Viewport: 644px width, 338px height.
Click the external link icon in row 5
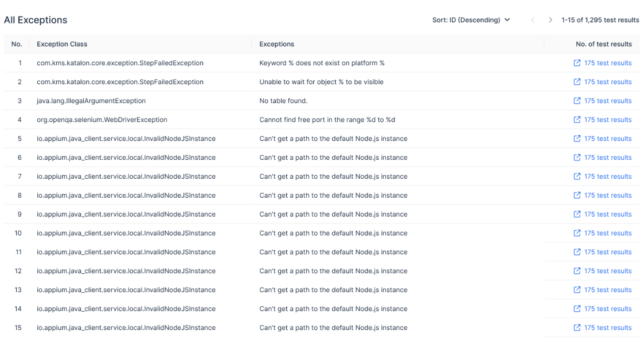(x=577, y=139)
